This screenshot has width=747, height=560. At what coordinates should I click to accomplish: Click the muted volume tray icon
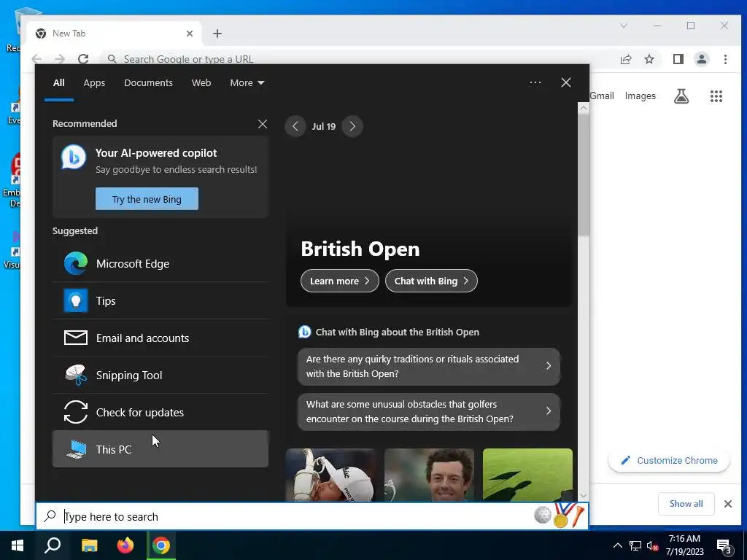(x=652, y=545)
